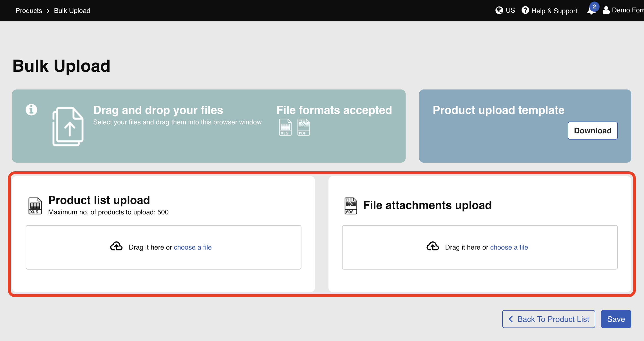
Task: Choose a file for the product list upload
Action: coord(193,247)
